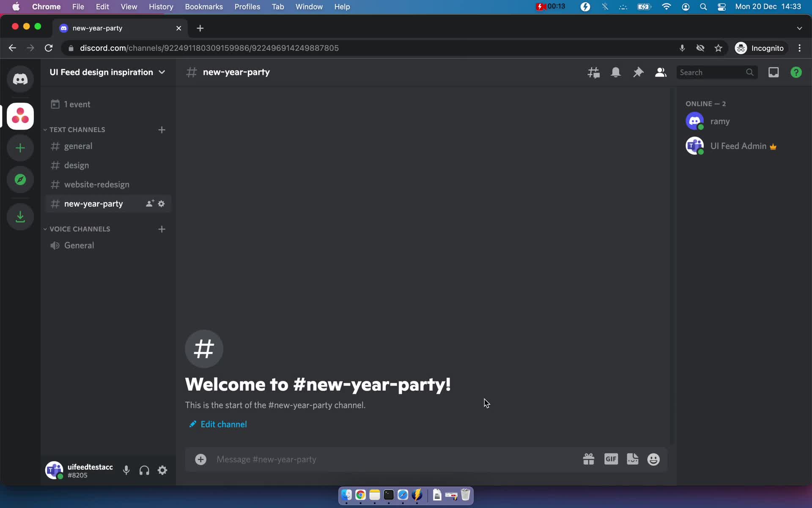Join the General voice channel
Image resolution: width=812 pixels, height=508 pixels.
coord(108,246)
